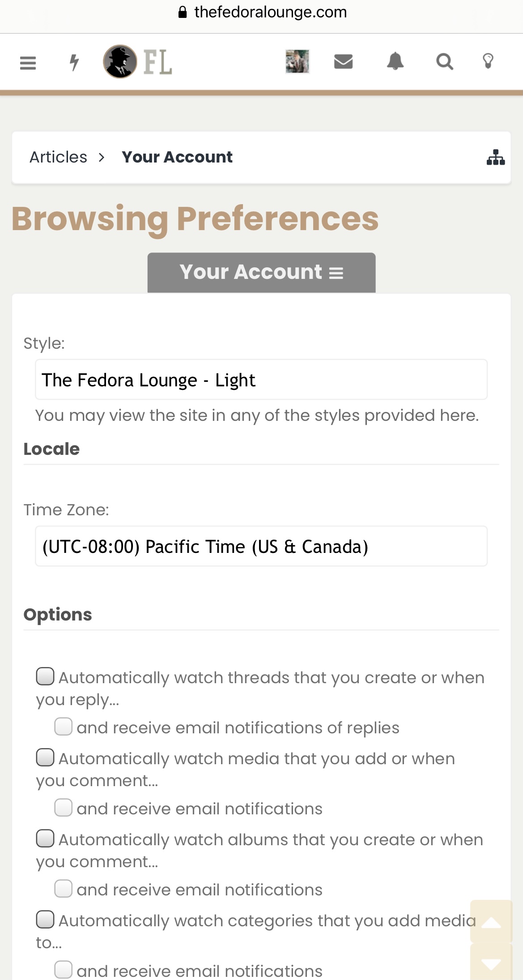Check email notifications of replies option

tap(64, 727)
